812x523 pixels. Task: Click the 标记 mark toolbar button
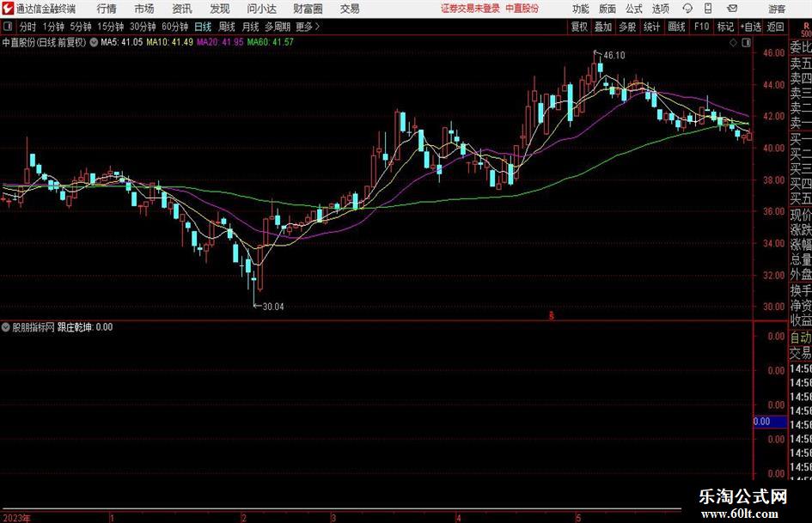click(725, 27)
